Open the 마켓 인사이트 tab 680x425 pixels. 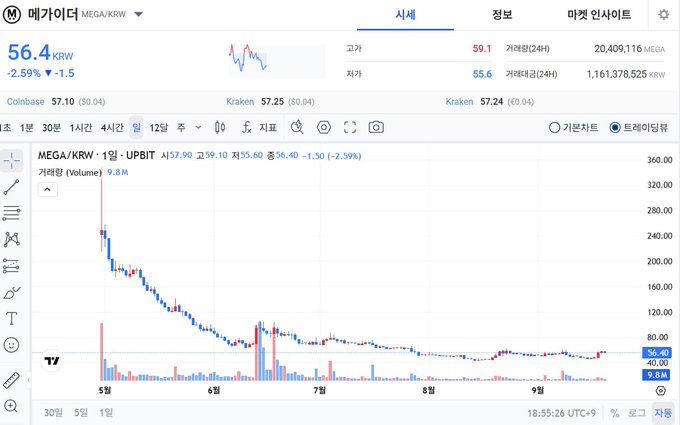[x=599, y=15]
